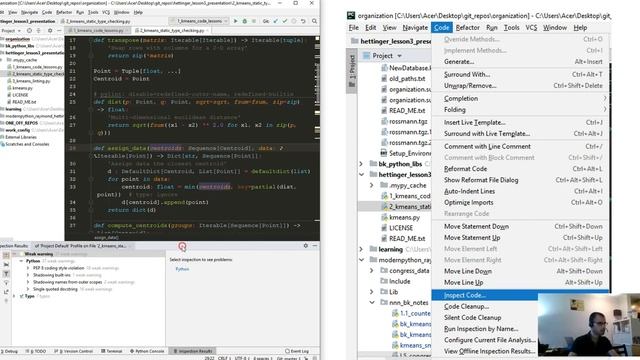The width and height of the screenshot is (640, 360).
Task: Open the TODO tool window tab
Action: tap(36, 351)
